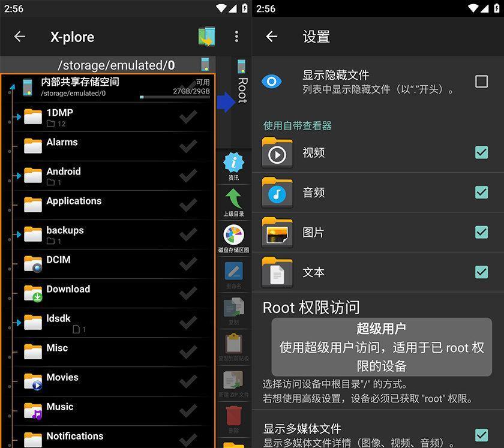
Task: Expand the 1DMP folder arrow
Action: click(18, 117)
